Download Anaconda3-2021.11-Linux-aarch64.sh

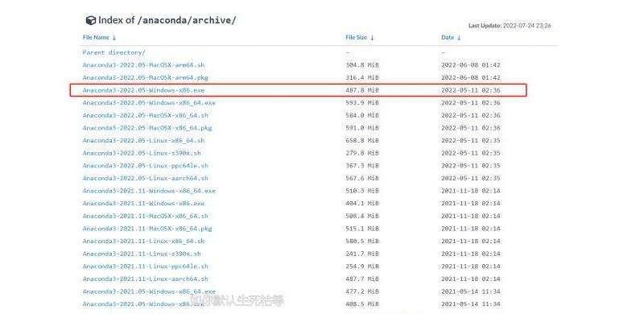click(146, 279)
